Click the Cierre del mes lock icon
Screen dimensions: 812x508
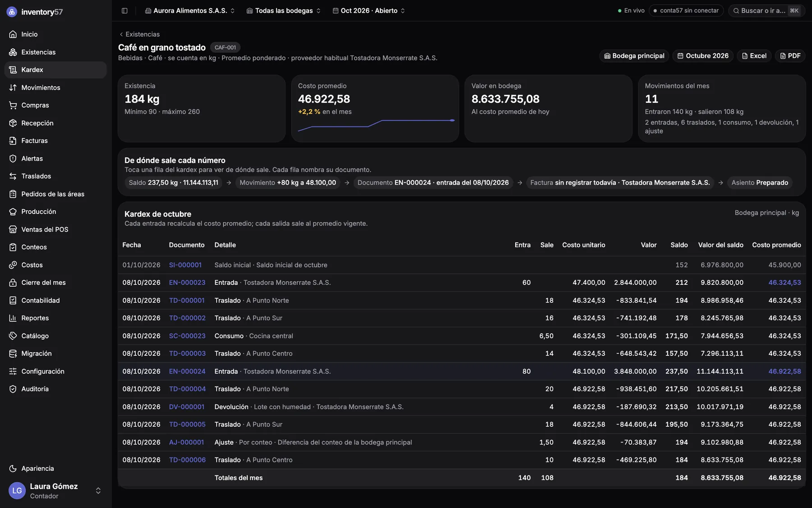tap(13, 283)
